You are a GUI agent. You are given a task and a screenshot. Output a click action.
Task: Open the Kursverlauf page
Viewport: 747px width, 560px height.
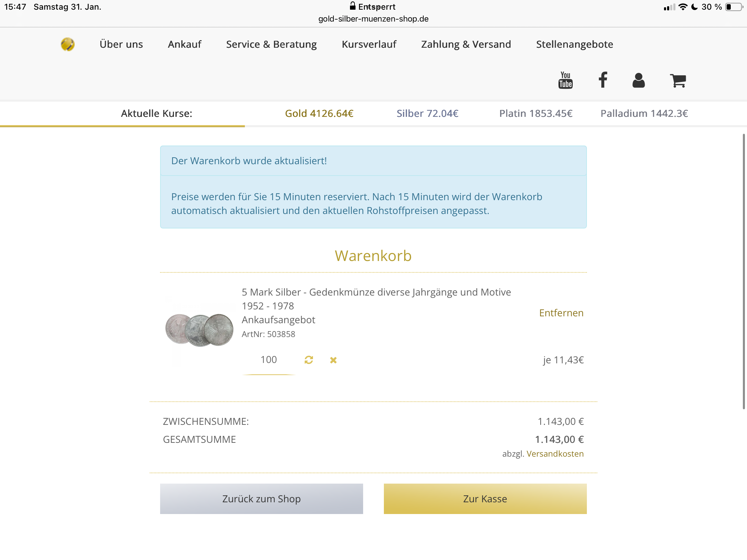coord(369,44)
